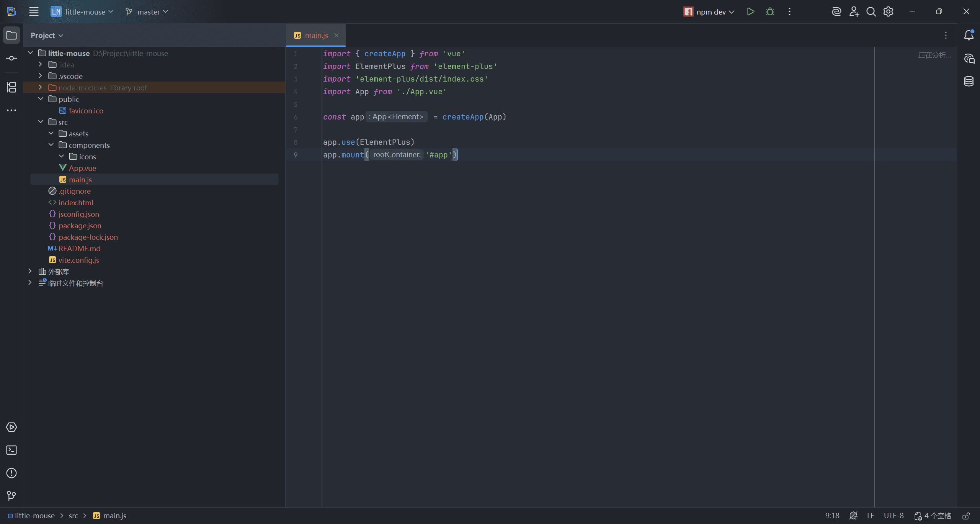The height and width of the screenshot is (524, 980).
Task: Open the master branch dropdown
Action: pos(147,12)
